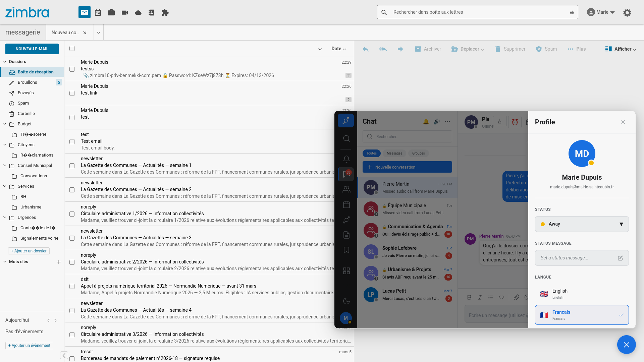Enable dark mode via the moon icon in chat
Image resolution: width=644 pixels, height=362 pixels.
click(x=346, y=301)
